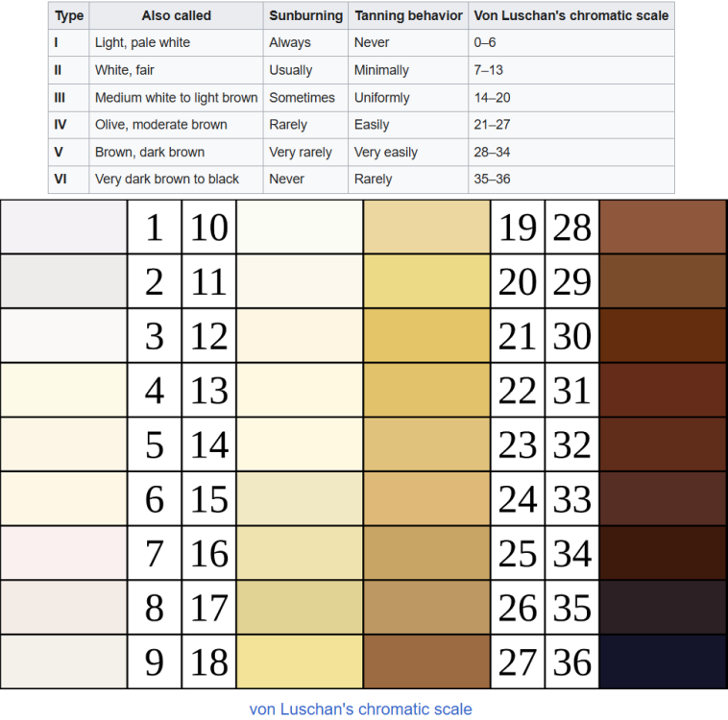Click the "14–20" scale cell

tap(571, 98)
